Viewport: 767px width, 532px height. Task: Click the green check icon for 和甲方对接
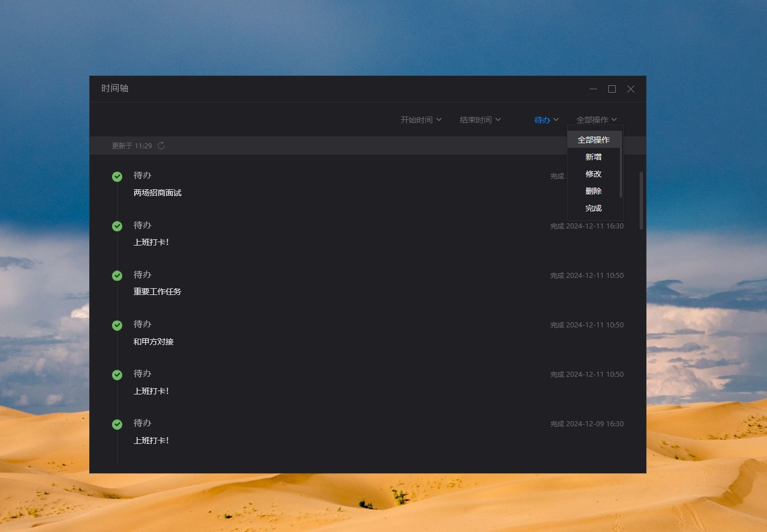coord(117,325)
